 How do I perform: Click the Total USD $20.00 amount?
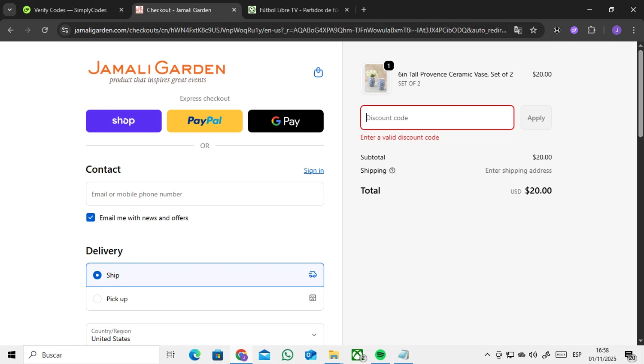click(x=531, y=191)
